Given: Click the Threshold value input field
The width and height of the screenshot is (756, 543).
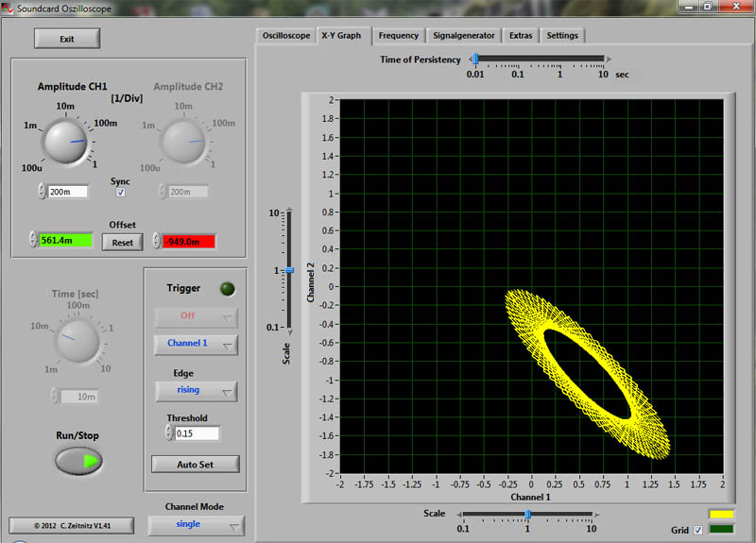Looking at the screenshot, I should (x=198, y=433).
